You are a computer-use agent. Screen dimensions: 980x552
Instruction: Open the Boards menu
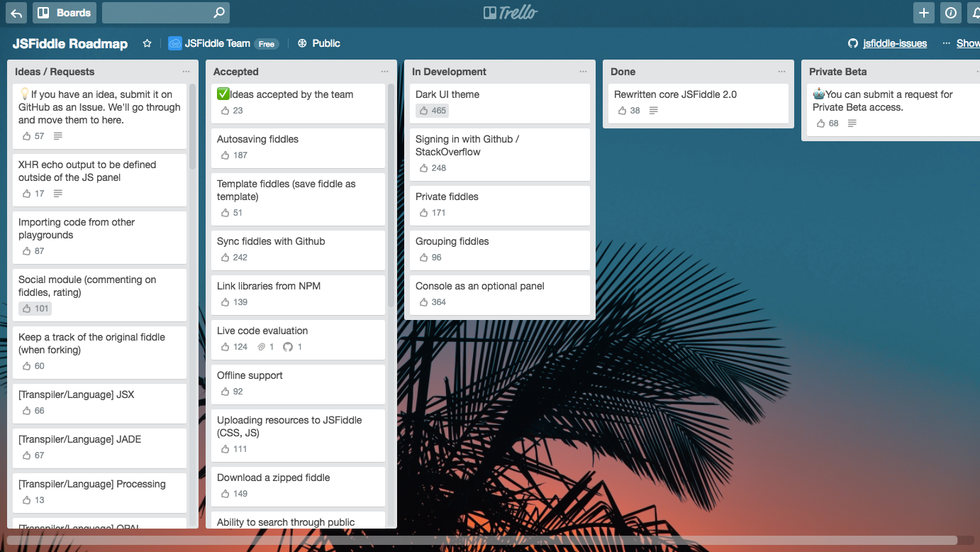pyautogui.click(x=65, y=13)
